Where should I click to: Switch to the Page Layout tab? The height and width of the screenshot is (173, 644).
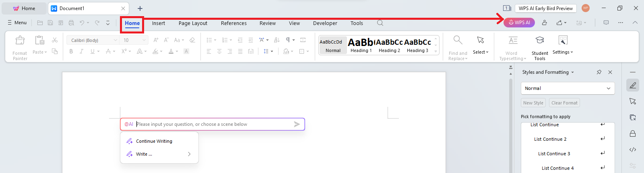click(x=193, y=23)
